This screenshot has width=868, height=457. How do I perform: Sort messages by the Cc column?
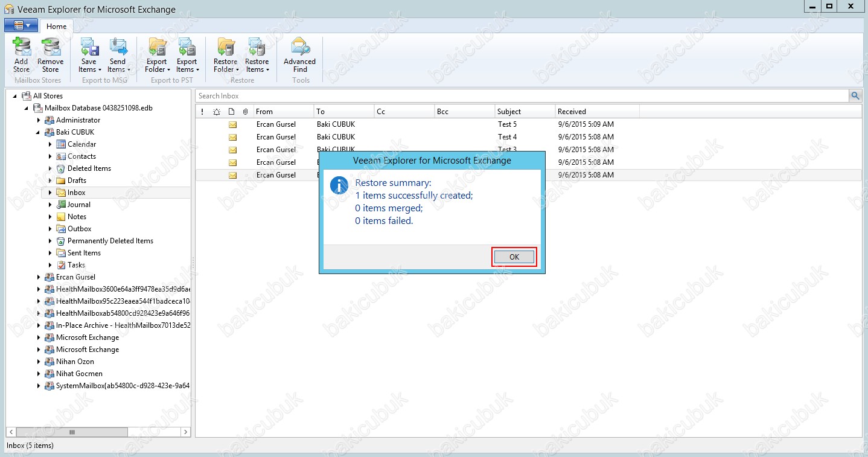click(404, 112)
